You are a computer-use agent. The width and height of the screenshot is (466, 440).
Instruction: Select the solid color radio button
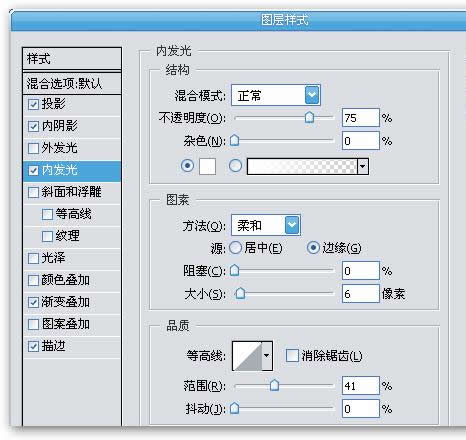pyautogui.click(x=187, y=165)
